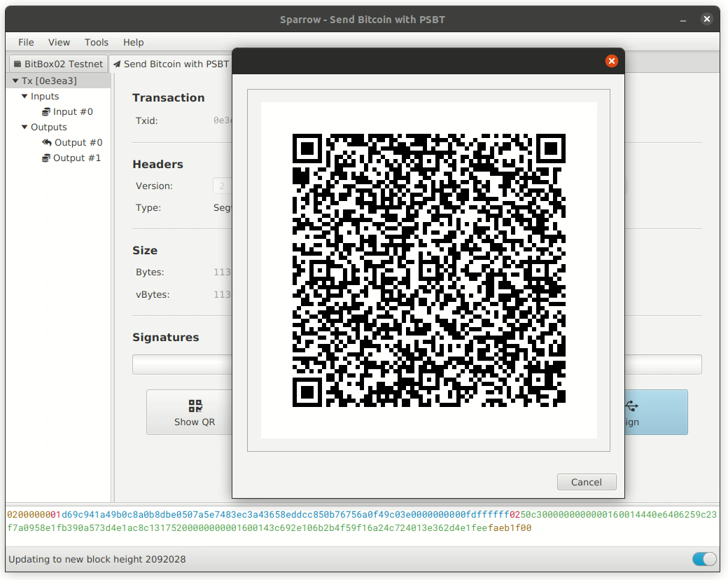Screen dimensions: 728x580
Task: Click the raw transaction hex text
Action: click(x=362, y=521)
